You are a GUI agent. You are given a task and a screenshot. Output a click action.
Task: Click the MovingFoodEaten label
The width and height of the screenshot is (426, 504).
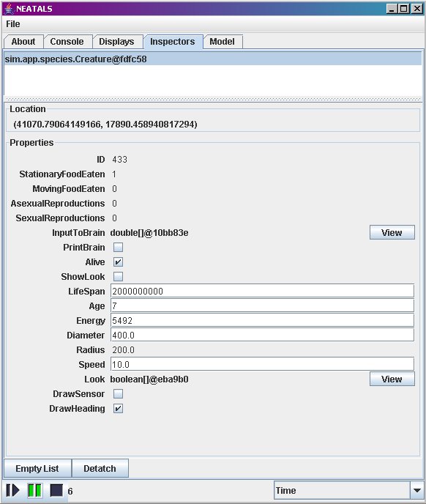[68, 189]
